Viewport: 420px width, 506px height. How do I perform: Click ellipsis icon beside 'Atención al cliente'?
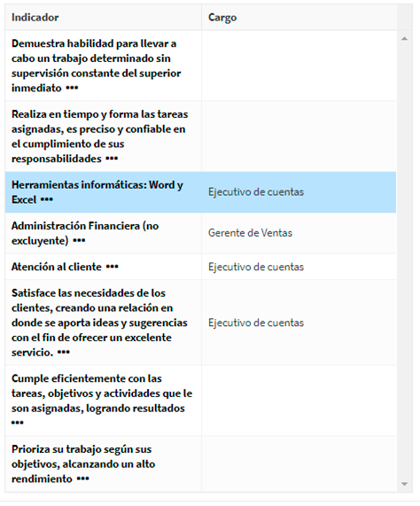click(113, 267)
